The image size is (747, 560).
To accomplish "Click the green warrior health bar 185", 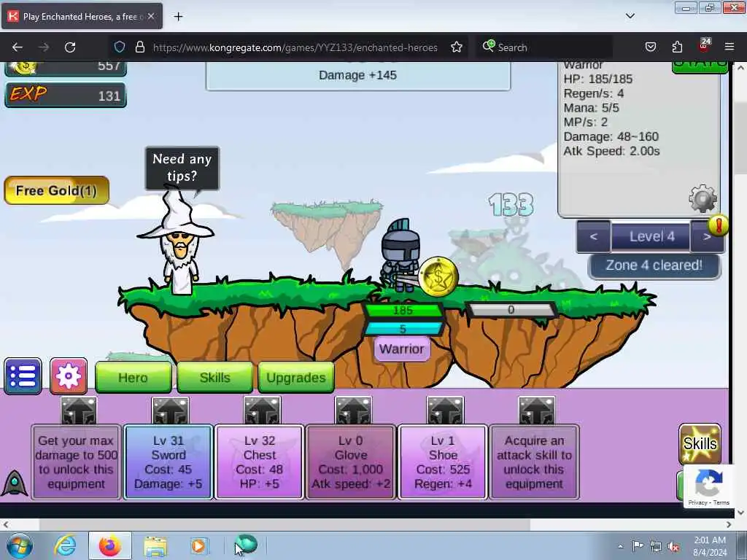I will (x=403, y=311).
